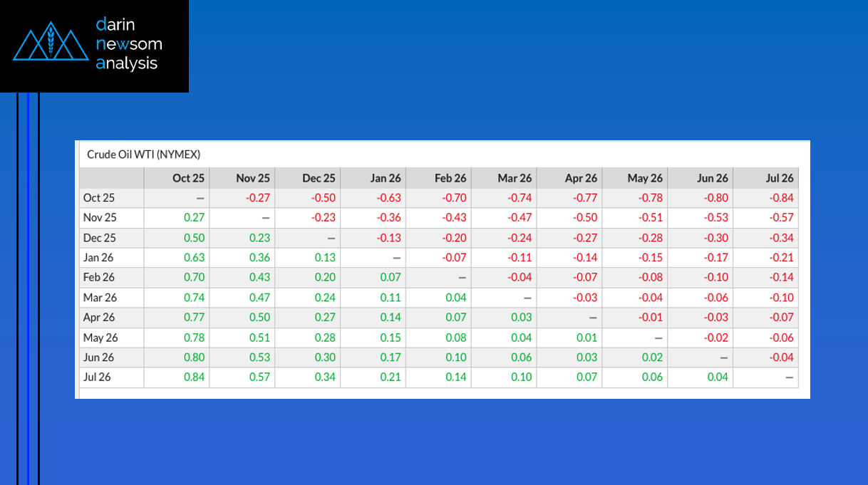Screen dimensions: 868x485
Task: Select the -0.63 cell in Oct 25 row
Action: 389,198
